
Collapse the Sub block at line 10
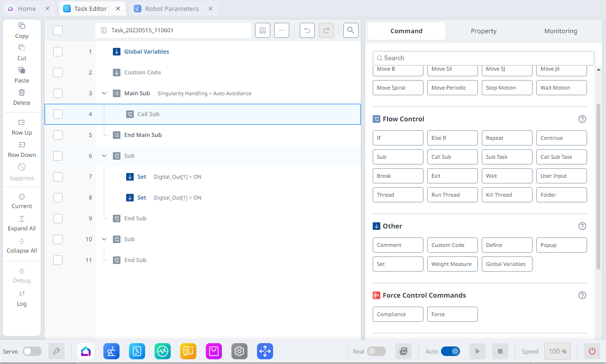(104, 239)
